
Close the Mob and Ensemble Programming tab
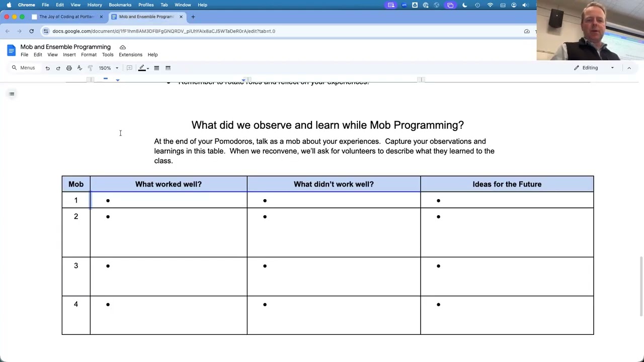click(x=181, y=17)
